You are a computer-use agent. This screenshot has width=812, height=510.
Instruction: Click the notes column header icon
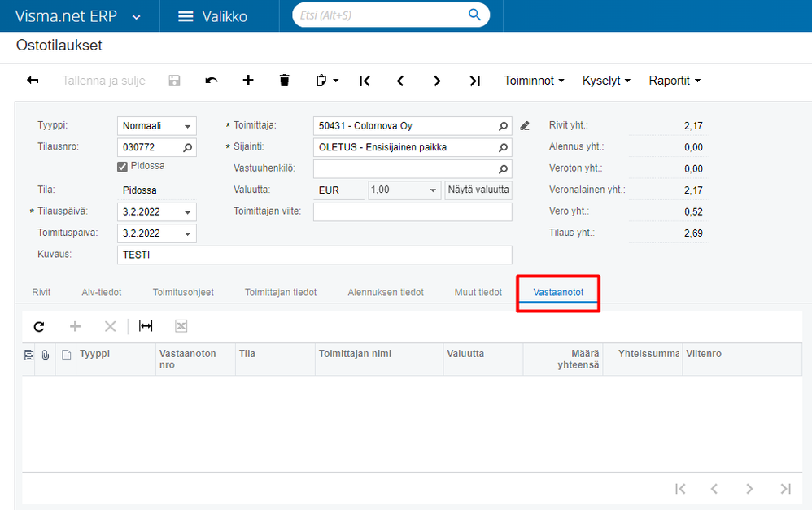pyautogui.click(x=29, y=355)
